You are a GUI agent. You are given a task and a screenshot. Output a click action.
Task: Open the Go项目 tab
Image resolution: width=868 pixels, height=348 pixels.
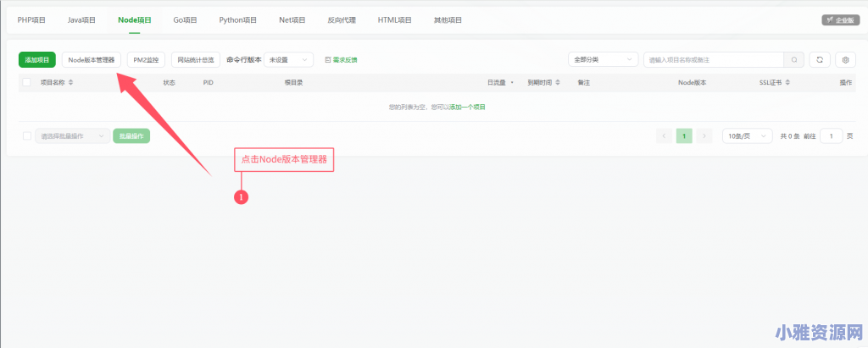click(x=186, y=20)
